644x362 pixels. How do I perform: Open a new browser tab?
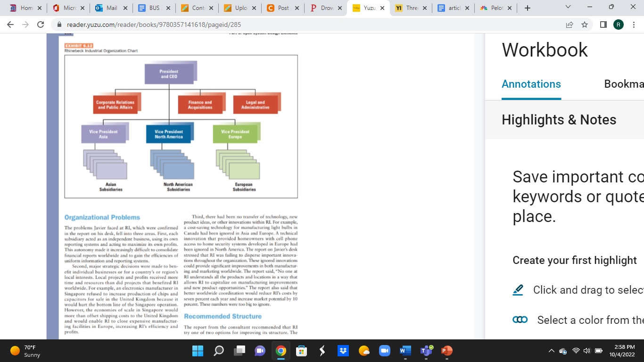528,8
